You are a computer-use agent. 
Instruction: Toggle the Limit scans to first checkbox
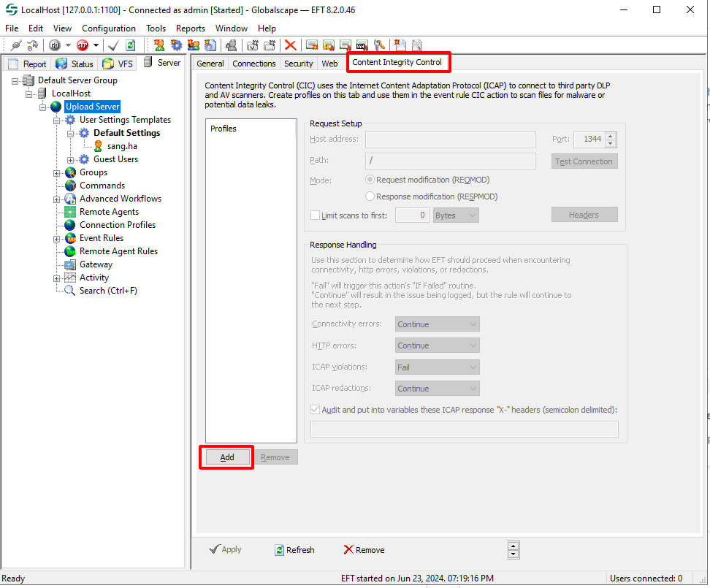tap(315, 215)
